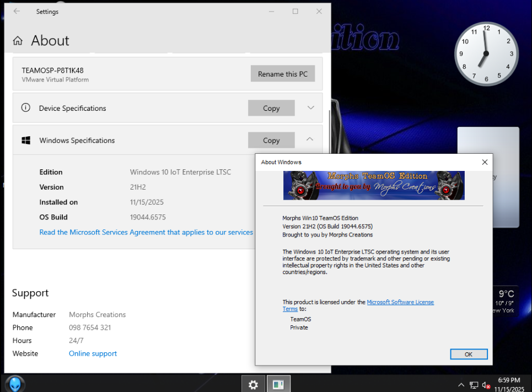Screen dimensions: 532x392
Task: Click the home icon beside About
Action: (x=18, y=41)
